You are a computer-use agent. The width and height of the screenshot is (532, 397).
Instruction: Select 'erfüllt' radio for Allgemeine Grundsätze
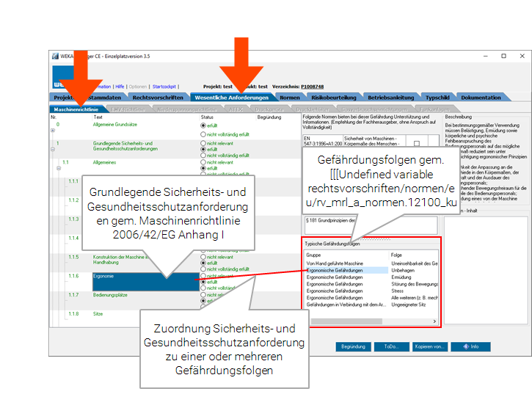(203, 125)
